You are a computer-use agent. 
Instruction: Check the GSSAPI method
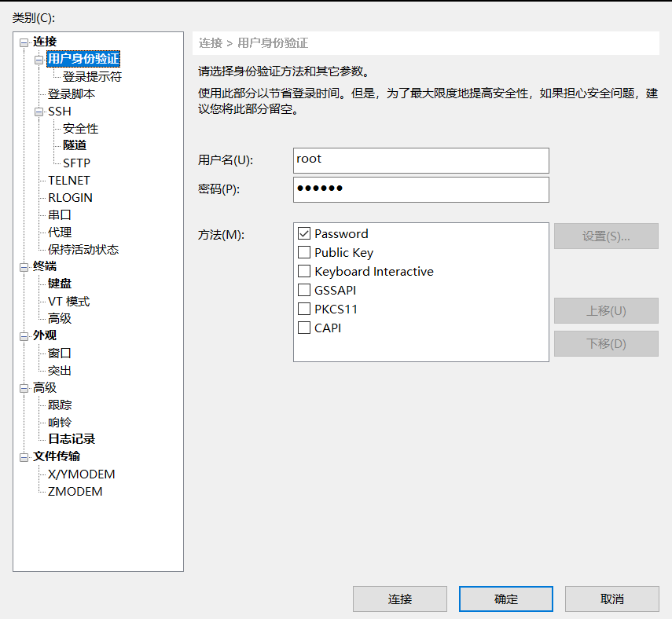click(x=305, y=290)
